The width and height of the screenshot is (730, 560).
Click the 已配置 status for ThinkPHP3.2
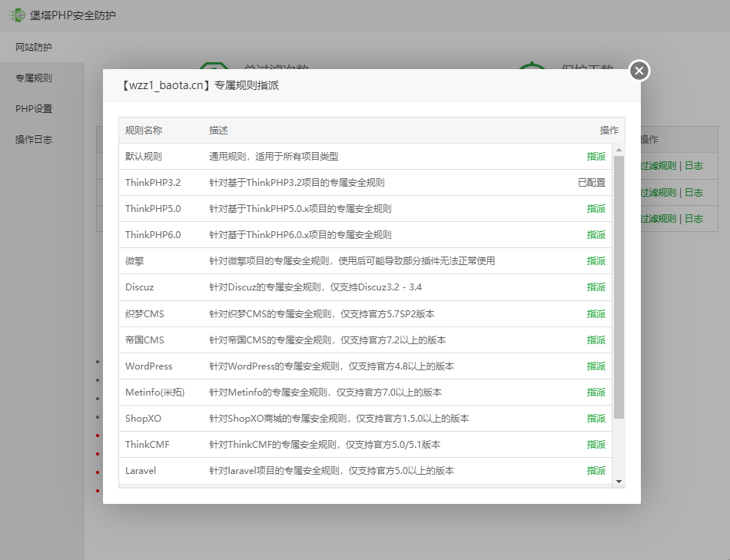592,183
